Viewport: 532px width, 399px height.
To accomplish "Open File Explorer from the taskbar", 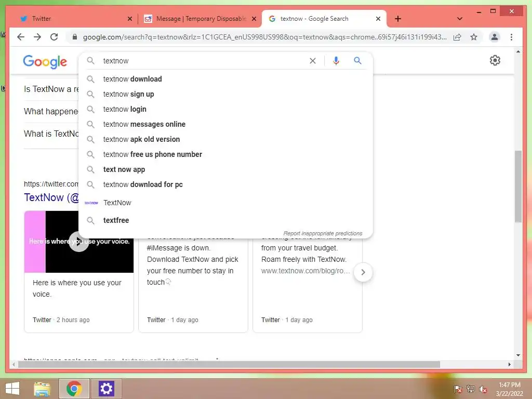I will pos(42,389).
